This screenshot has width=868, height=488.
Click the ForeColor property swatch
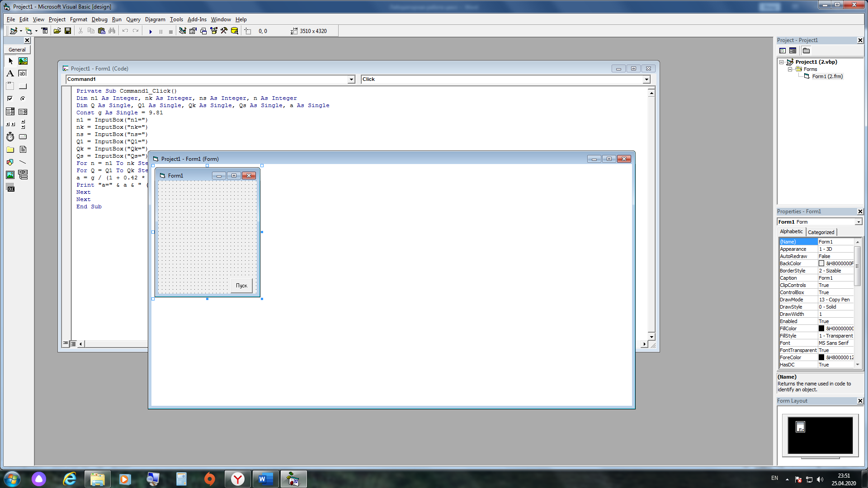(x=821, y=357)
